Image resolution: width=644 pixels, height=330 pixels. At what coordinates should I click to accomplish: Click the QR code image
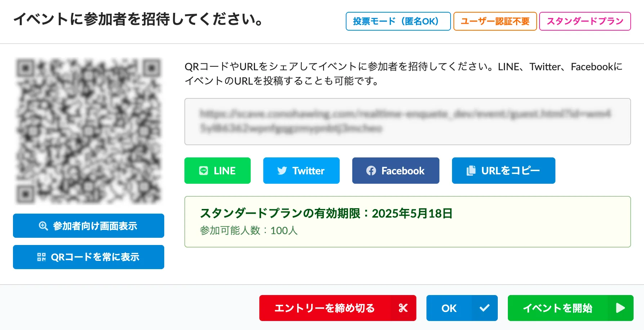coord(89,131)
